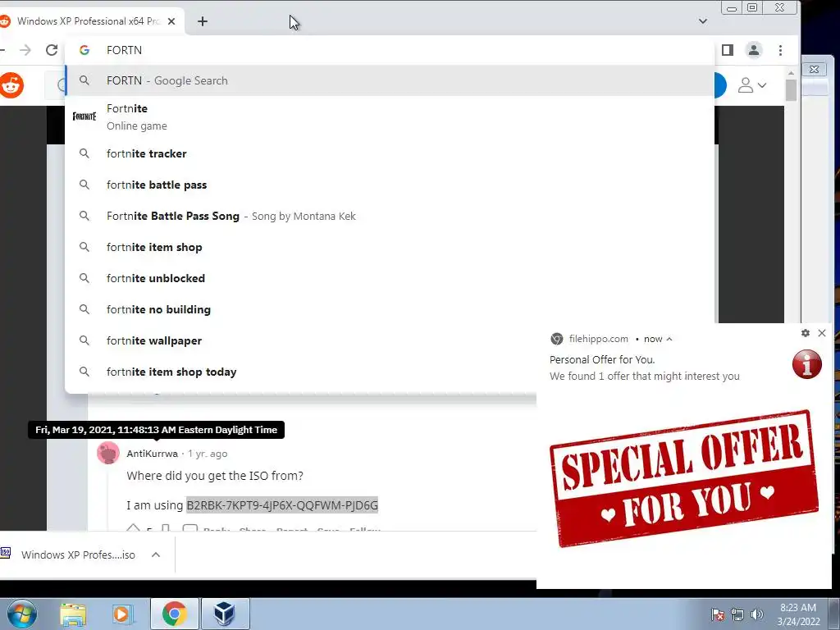Pick the fortnite tracker suggestion
840x630 pixels.
point(390,153)
